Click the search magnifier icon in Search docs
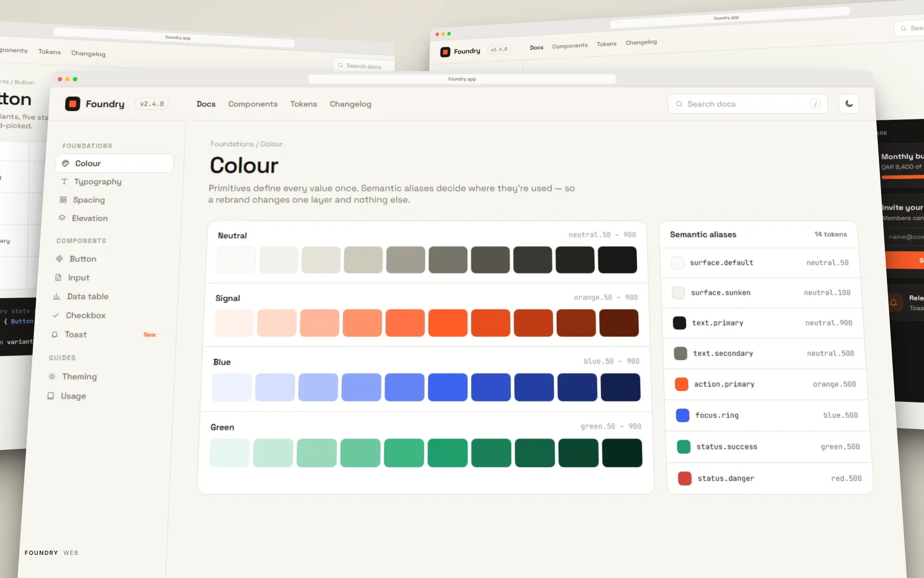Image resolution: width=924 pixels, height=578 pixels. pos(679,104)
